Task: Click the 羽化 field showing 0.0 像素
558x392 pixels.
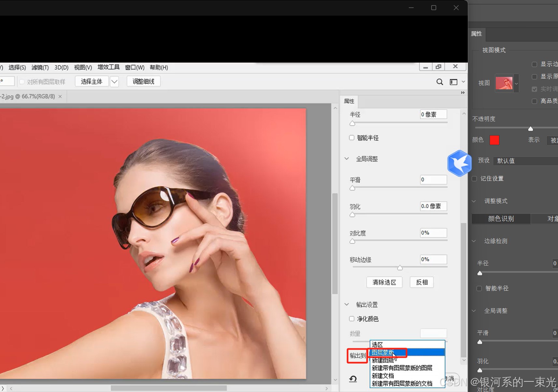Action: coord(434,206)
